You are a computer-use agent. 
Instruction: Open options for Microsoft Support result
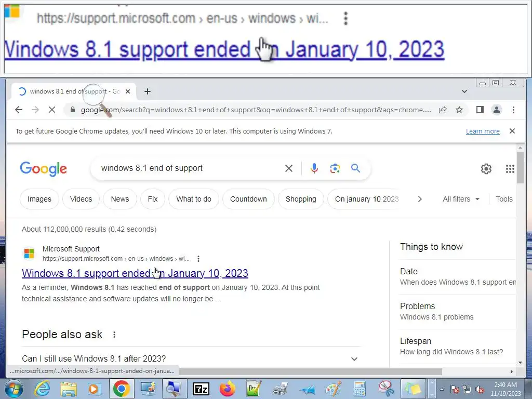pyautogui.click(x=198, y=259)
